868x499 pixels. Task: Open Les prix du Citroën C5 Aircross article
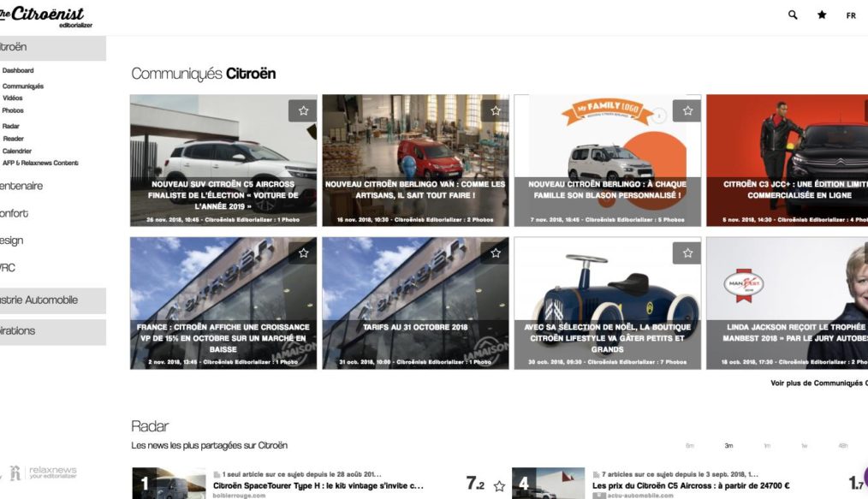coord(691,485)
